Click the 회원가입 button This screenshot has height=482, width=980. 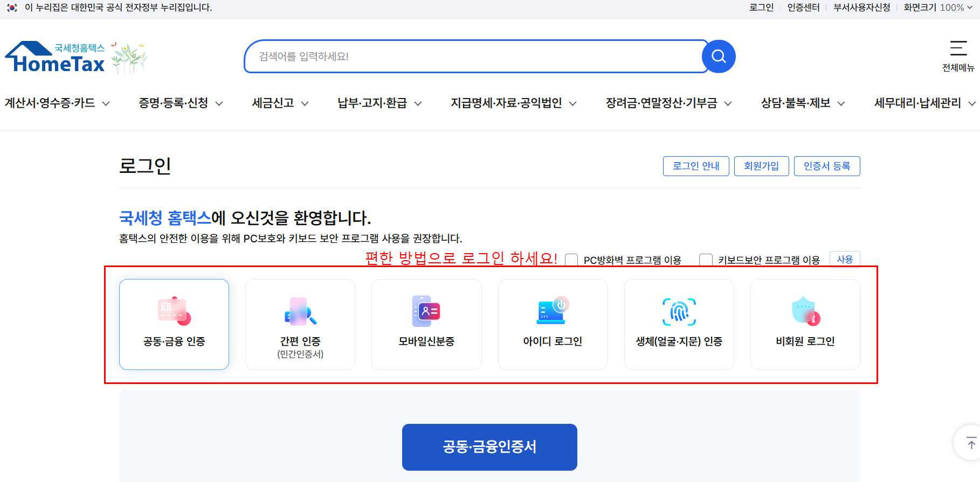coord(761,166)
